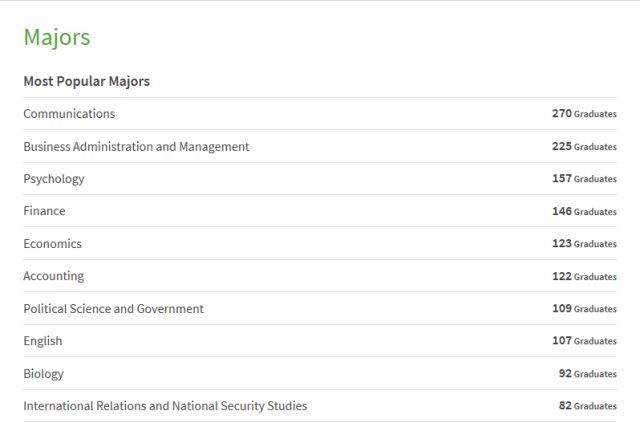This screenshot has width=640, height=423.
Task: Choose the Finance major
Action: 44,211
